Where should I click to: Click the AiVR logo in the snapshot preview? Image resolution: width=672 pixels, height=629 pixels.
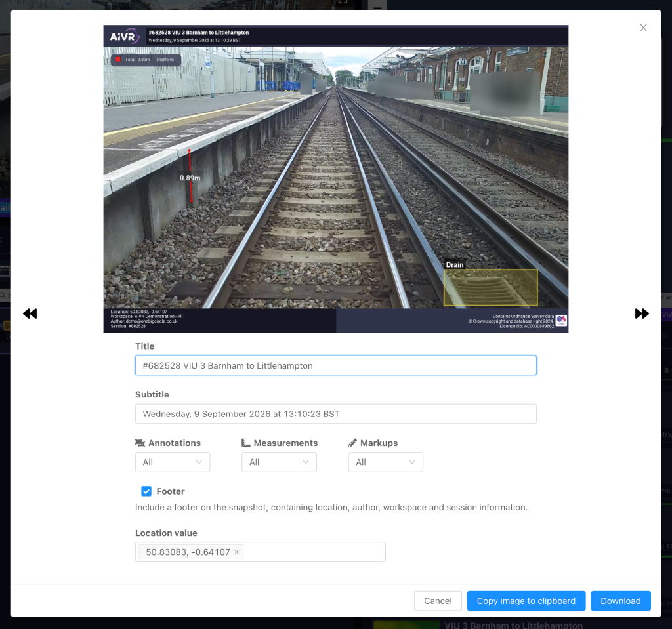point(124,37)
